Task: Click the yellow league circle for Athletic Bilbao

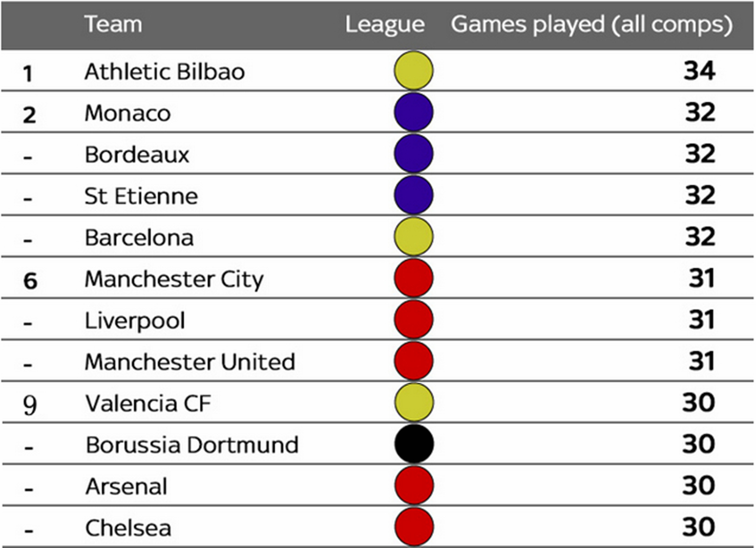Action: [x=413, y=71]
